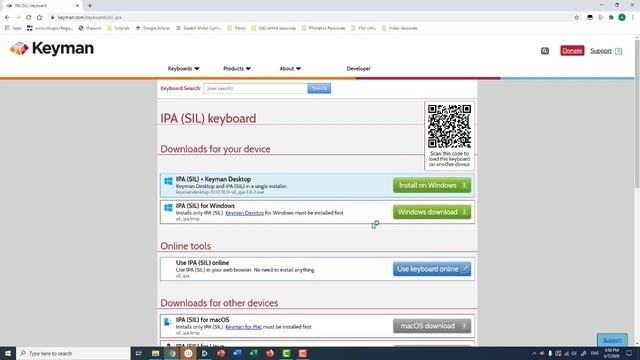This screenshot has width=640, height=360.
Task: Click Windows logo beside IPA (SIL) + Keyman Desktop
Action: (x=168, y=181)
